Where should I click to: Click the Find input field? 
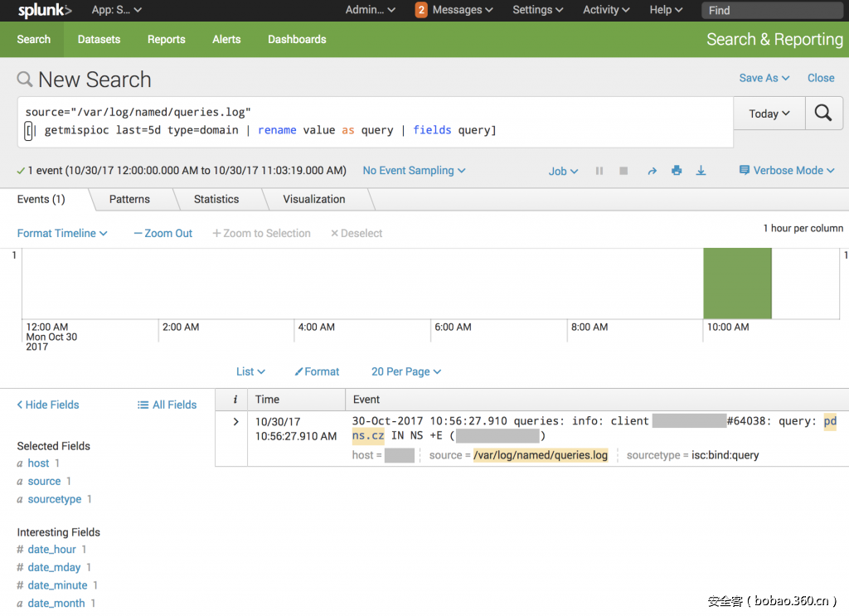pyautogui.click(x=771, y=10)
